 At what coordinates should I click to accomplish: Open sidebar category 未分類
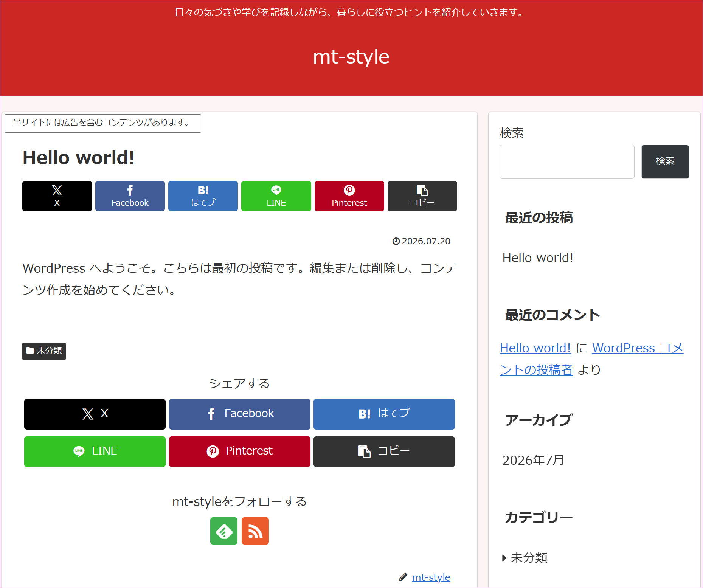point(529,557)
